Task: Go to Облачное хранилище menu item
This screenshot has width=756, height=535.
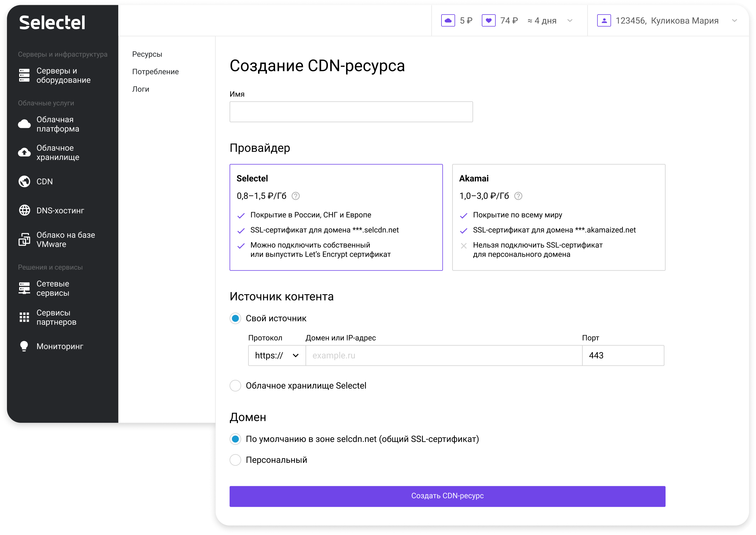Action: click(x=58, y=152)
